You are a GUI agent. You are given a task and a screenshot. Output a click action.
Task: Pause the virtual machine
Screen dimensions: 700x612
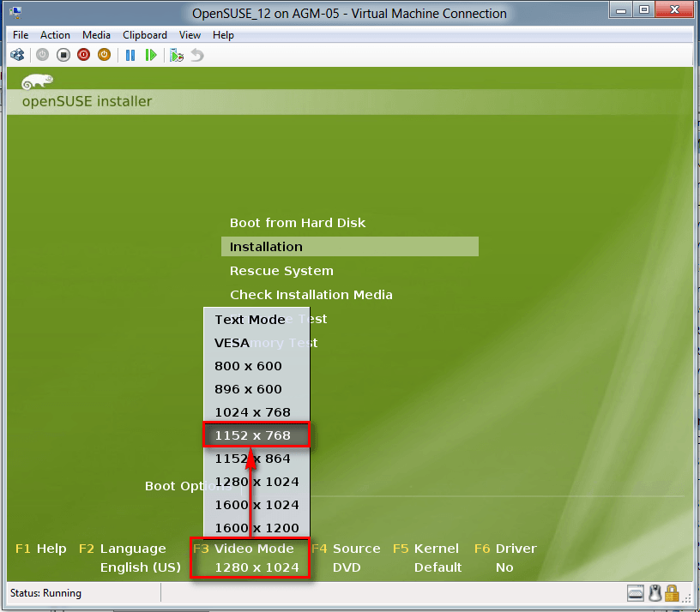[130, 55]
